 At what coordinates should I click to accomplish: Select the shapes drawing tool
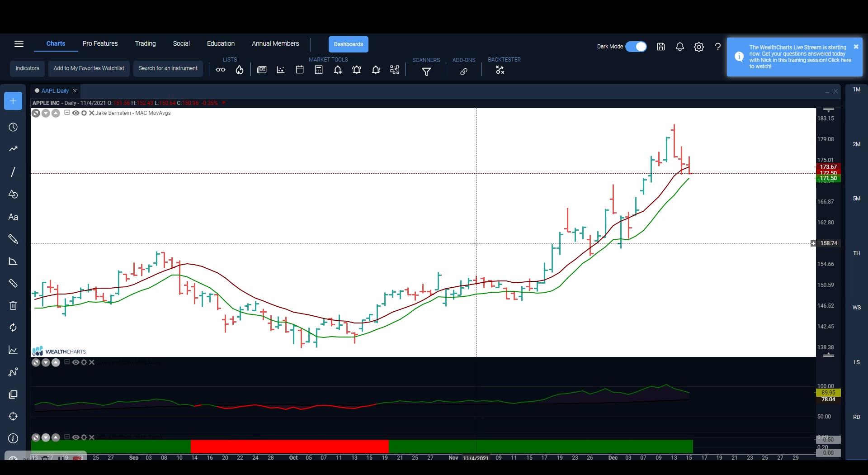pyautogui.click(x=13, y=194)
